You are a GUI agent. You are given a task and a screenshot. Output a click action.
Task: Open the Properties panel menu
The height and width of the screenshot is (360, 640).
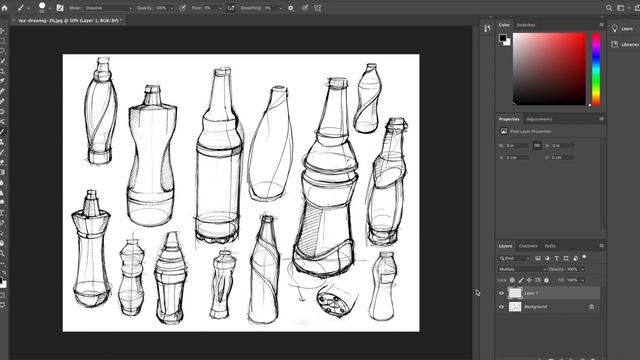[602, 119]
